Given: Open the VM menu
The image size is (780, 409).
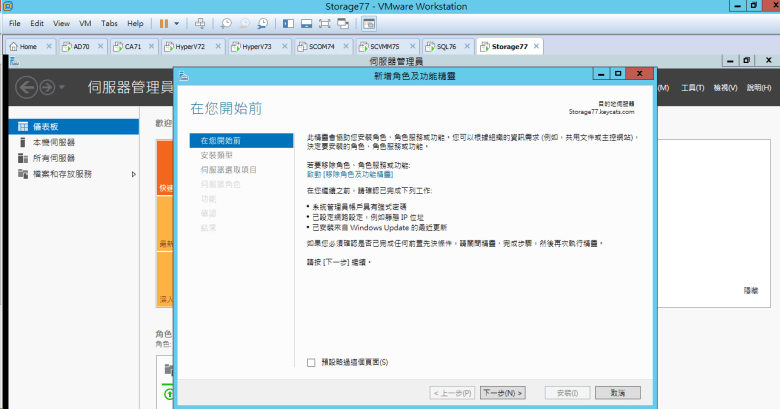Looking at the screenshot, I should point(84,22).
